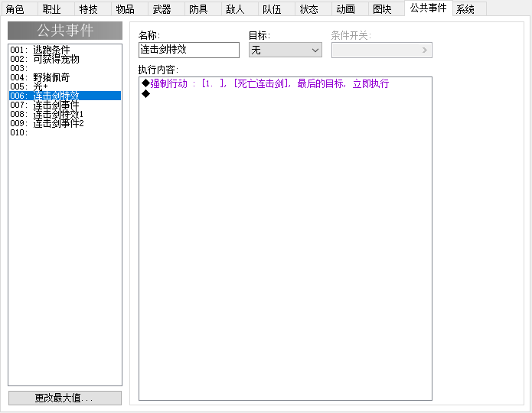532x413 pixels.
Task: Select the 物品 tab
Action: tap(129, 9)
